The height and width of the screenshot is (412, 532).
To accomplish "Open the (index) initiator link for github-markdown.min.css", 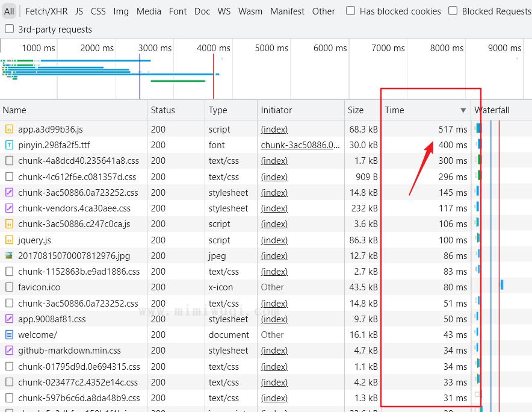I will pos(274,351).
